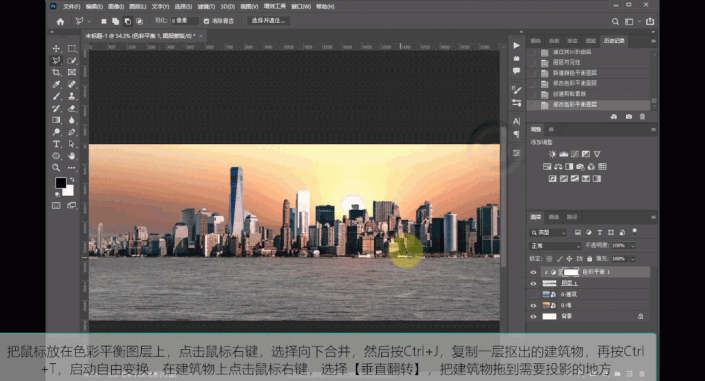Select the Rectangular Marquee tool
The image size is (705, 381).
71,49
